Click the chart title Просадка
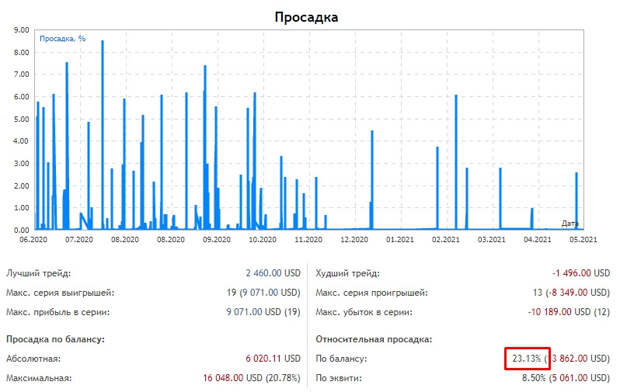The height and width of the screenshot is (392, 620). (x=306, y=17)
